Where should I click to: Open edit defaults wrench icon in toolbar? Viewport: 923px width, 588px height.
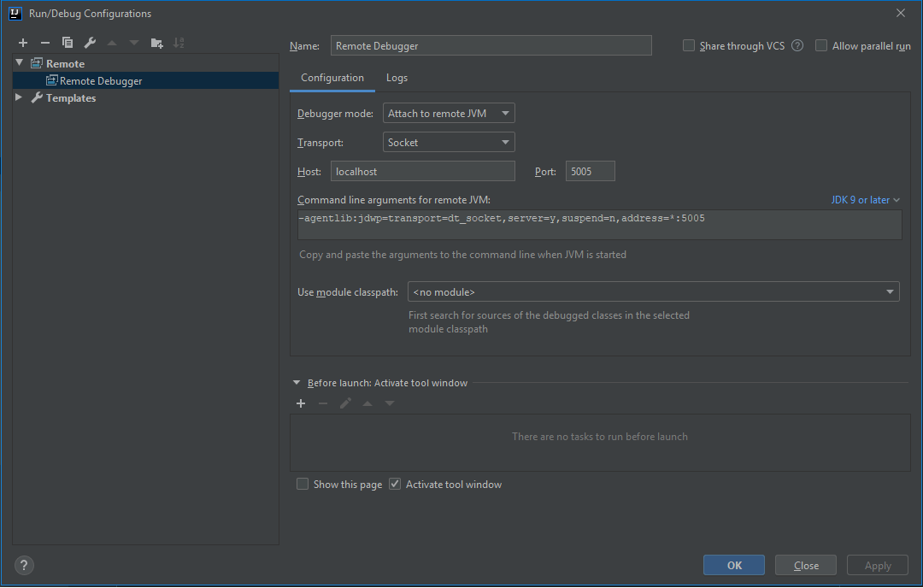90,43
